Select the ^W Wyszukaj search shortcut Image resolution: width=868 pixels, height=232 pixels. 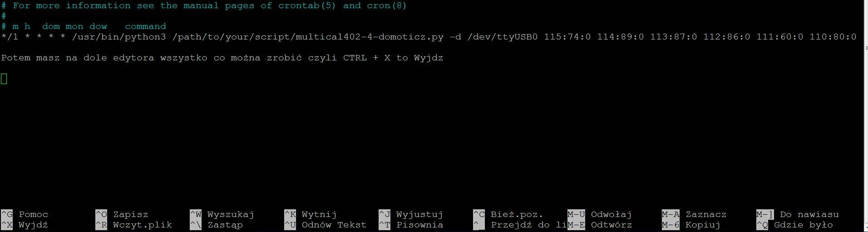(x=222, y=214)
